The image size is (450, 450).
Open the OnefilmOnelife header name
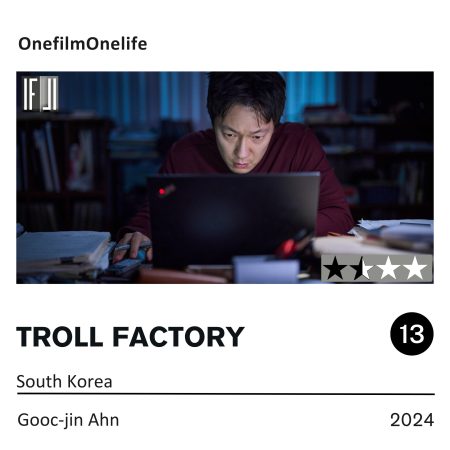[x=82, y=44]
